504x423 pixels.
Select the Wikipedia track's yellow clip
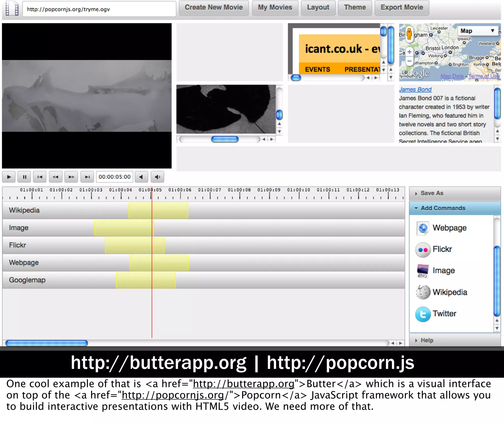tap(158, 211)
